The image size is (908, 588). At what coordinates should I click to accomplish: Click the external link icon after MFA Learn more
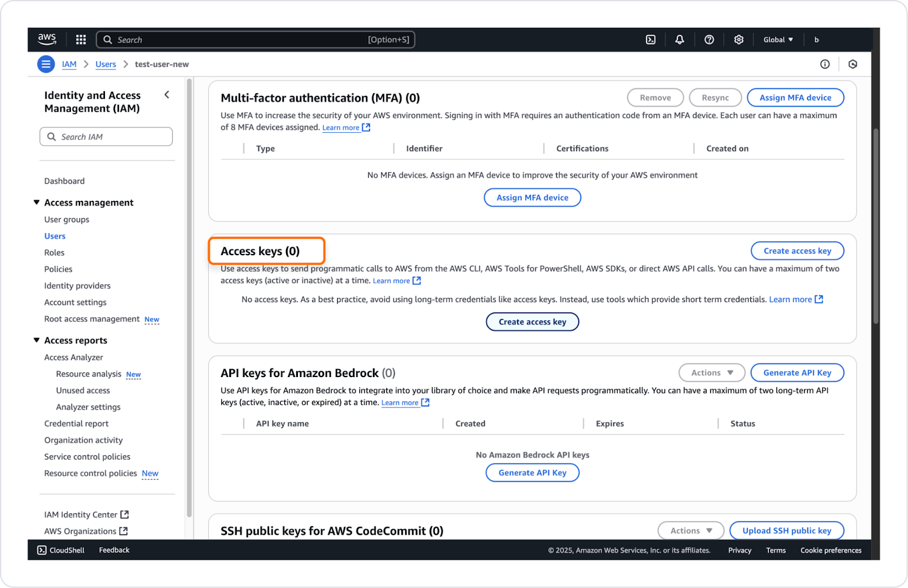367,128
